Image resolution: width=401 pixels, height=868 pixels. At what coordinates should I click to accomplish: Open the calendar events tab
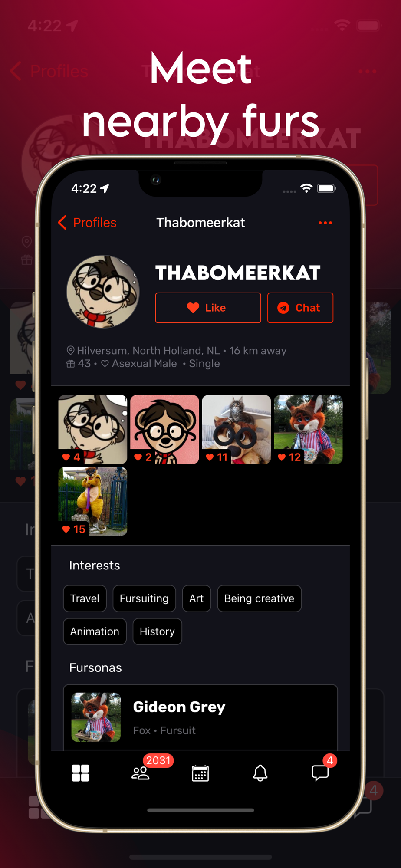pos(200,773)
